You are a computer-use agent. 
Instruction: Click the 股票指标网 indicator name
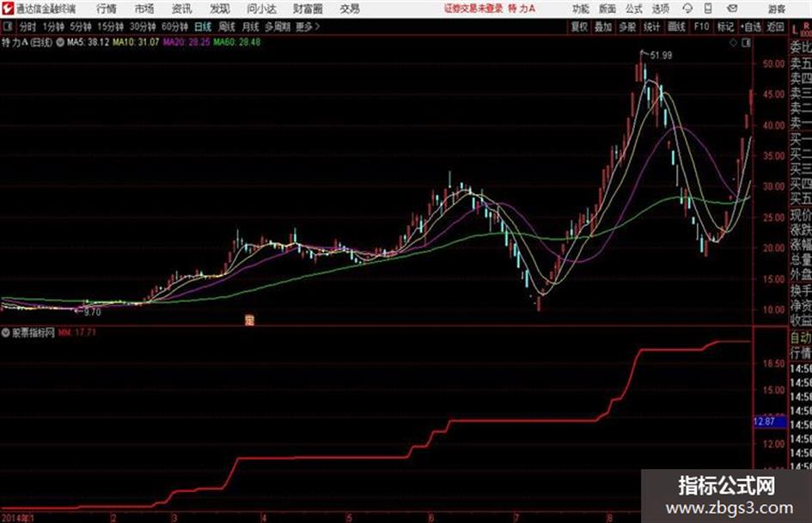click(x=34, y=332)
